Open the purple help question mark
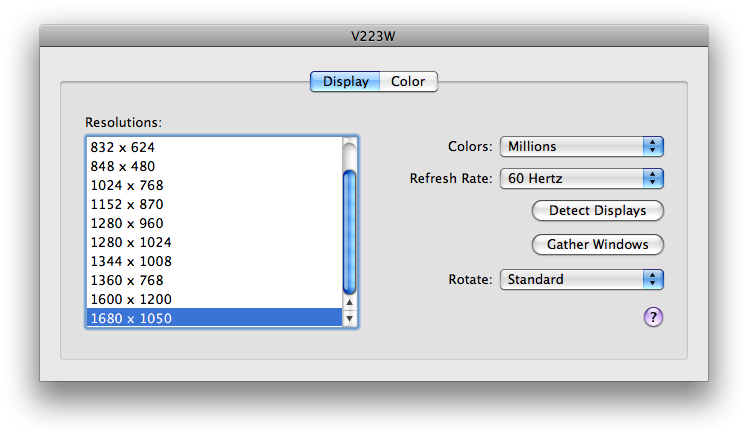Viewport: 748px width, 436px height. 653,317
